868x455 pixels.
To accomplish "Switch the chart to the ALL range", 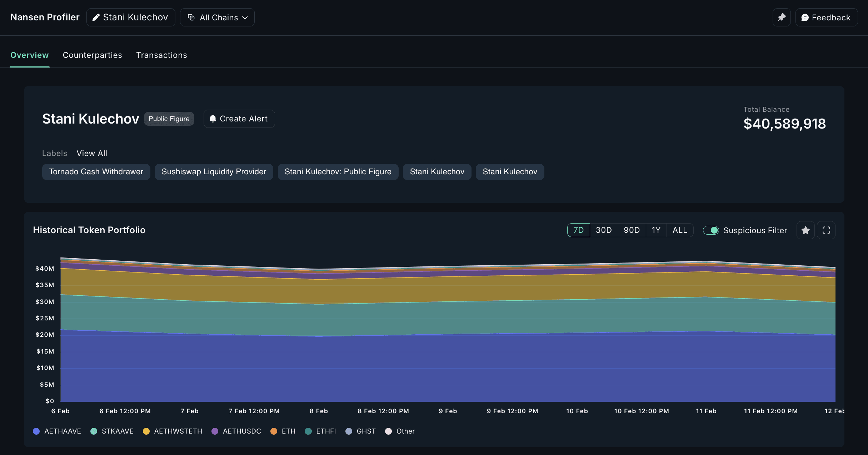I will [680, 230].
